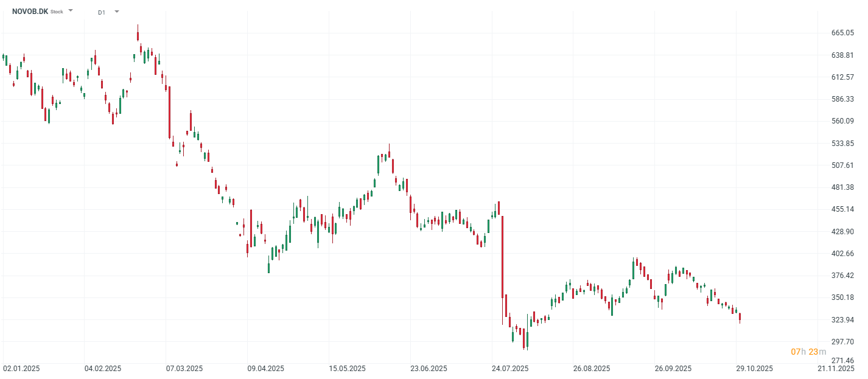Click the most recent red candle on chart

[x=740, y=317]
